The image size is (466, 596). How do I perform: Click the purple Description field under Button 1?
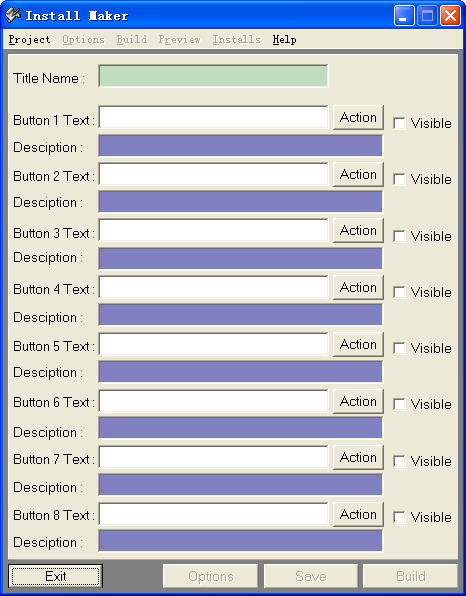pos(241,146)
